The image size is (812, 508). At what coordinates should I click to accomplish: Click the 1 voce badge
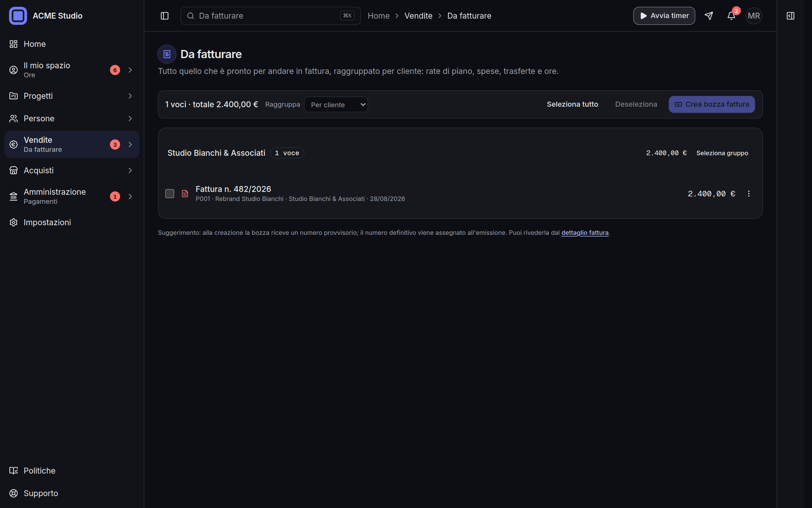click(287, 153)
